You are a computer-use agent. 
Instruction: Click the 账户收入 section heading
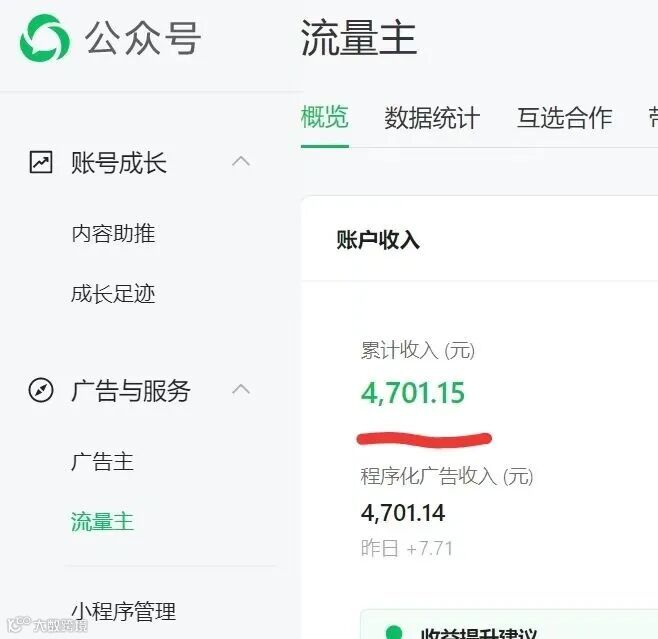(x=378, y=240)
